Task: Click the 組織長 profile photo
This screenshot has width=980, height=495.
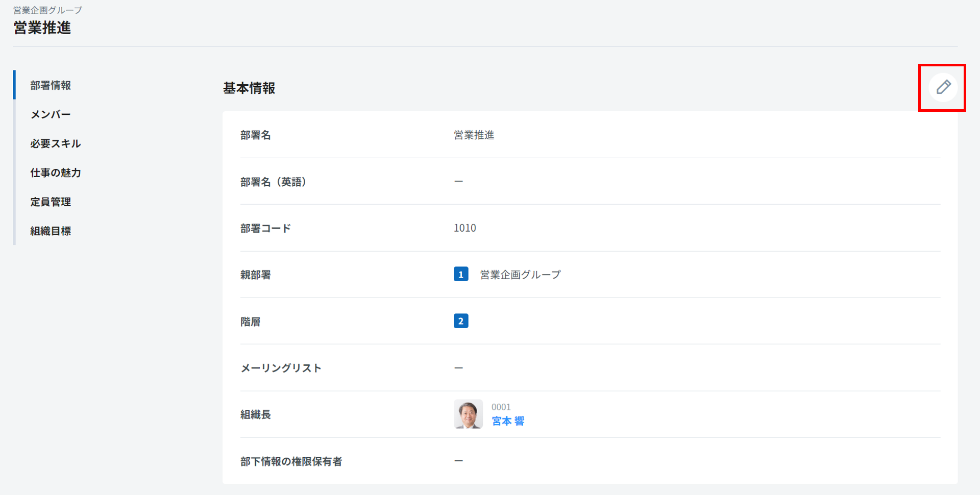Action: (468, 414)
